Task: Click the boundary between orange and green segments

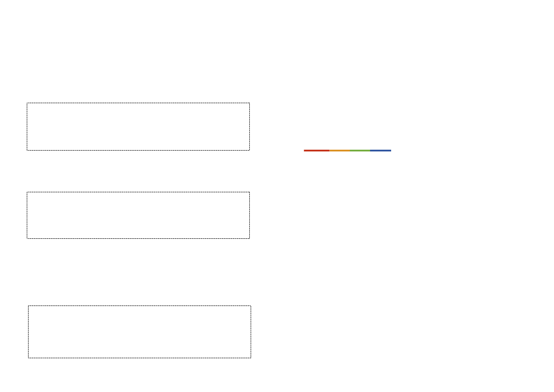Action: tap(350, 151)
